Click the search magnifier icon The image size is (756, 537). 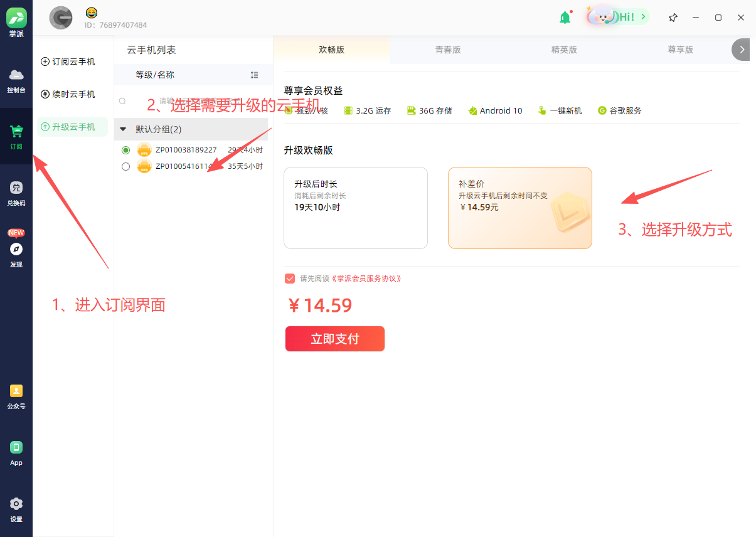pos(123,101)
